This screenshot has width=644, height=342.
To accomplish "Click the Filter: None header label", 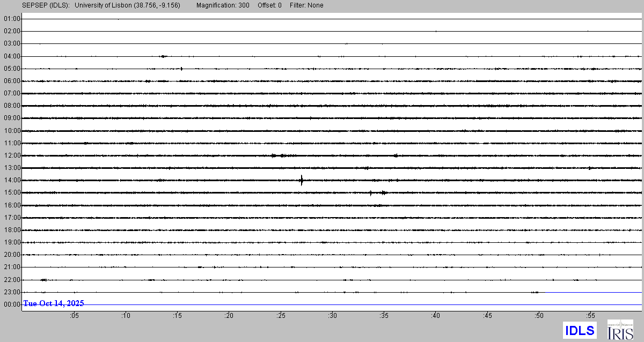I will (305, 5).
